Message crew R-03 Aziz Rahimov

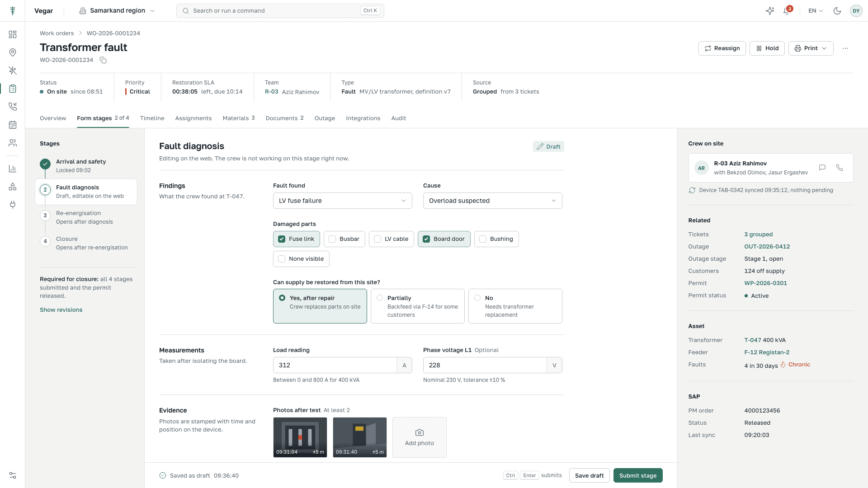[x=822, y=168]
